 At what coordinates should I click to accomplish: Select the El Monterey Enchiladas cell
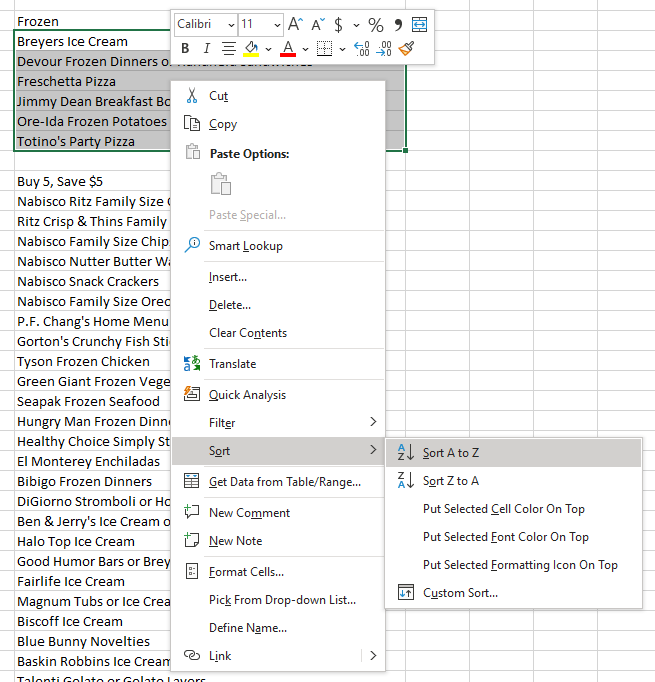92,461
